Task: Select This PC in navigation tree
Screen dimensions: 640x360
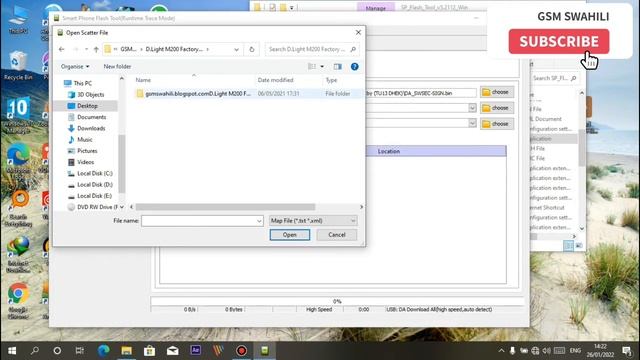Action: pos(82,83)
